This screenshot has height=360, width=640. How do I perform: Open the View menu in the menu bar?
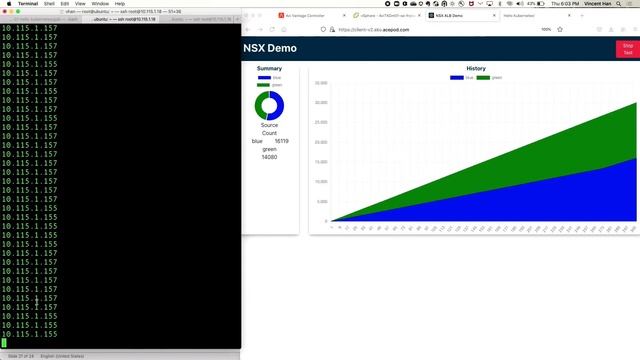point(80,4)
